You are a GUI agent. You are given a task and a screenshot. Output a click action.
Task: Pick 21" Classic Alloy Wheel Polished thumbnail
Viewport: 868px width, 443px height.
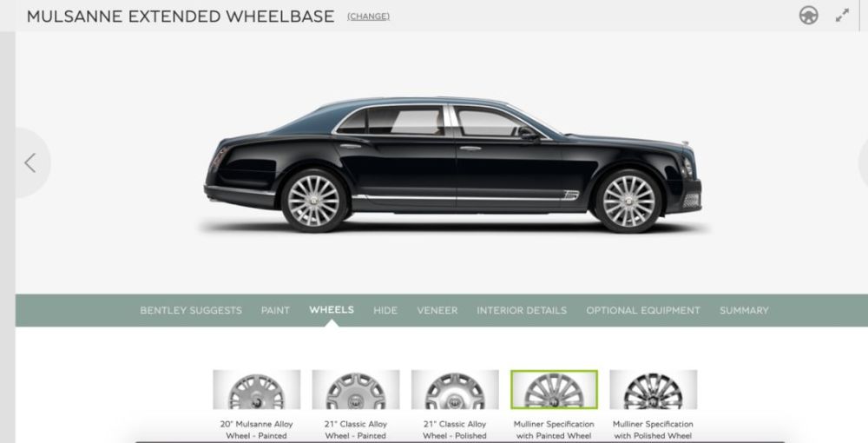[x=455, y=389]
